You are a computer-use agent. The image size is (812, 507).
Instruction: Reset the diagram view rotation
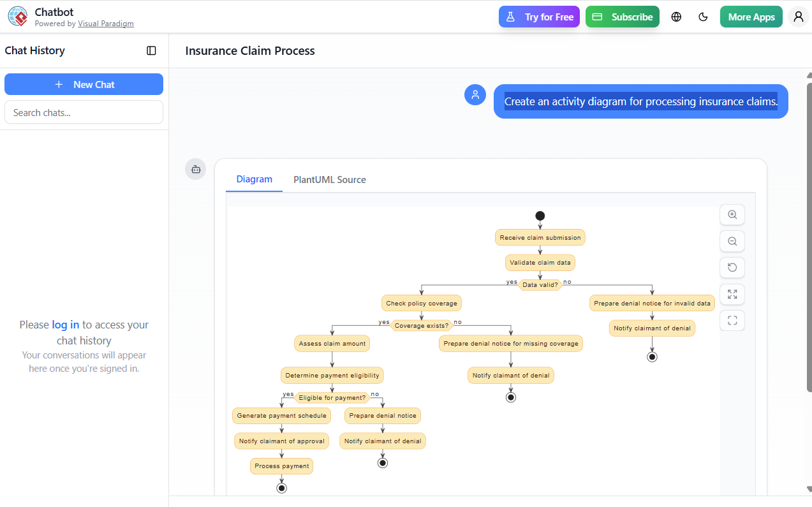[732, 267]
